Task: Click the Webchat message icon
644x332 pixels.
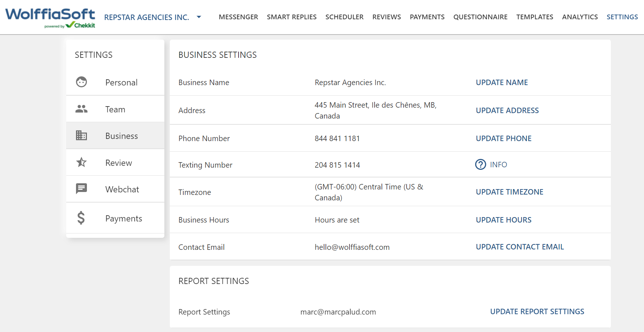Action: pos(81,189)
